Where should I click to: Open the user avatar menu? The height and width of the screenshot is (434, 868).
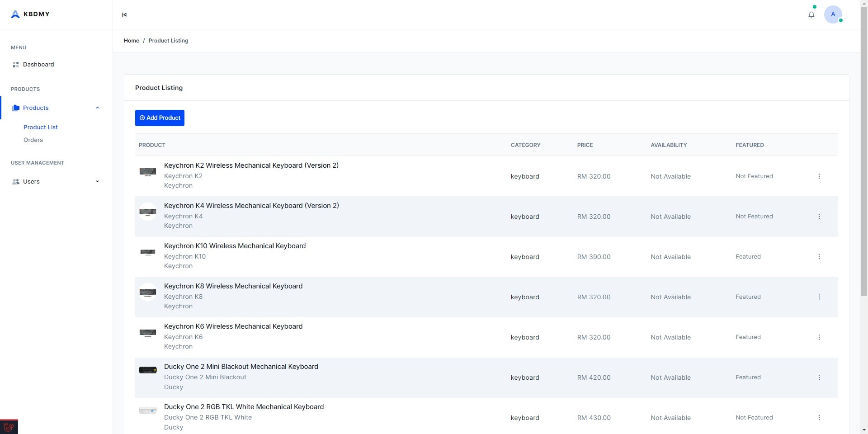[x=833, y=14]
